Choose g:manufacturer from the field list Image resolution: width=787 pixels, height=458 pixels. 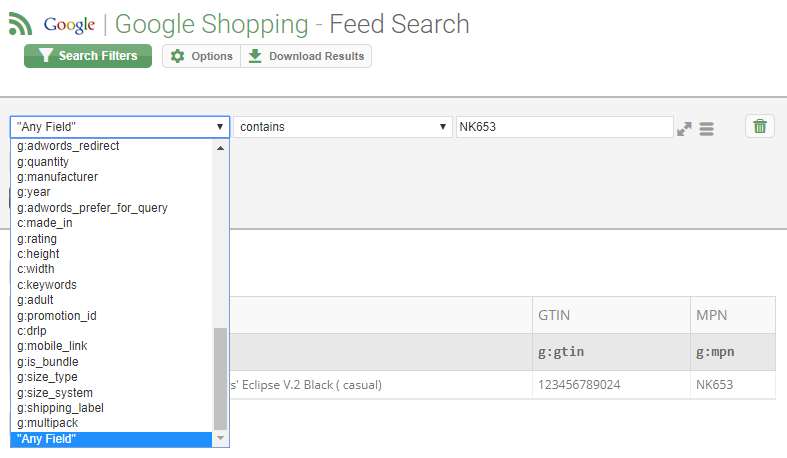(x=57, y=177)
